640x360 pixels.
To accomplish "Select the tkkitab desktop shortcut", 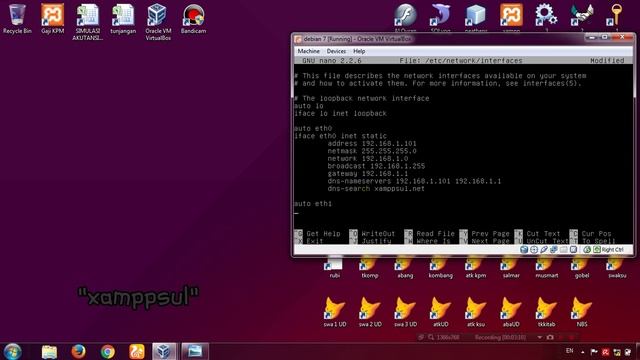I will [547, 312].
